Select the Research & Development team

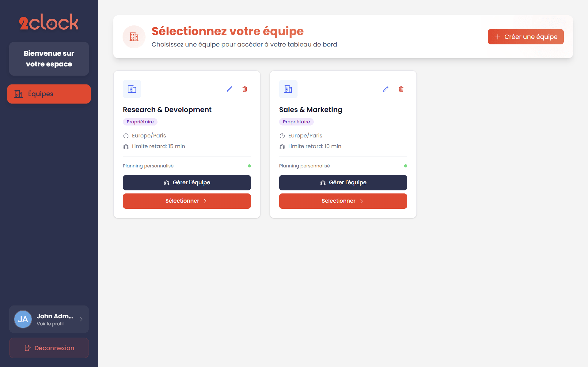[x=187, y=201]
